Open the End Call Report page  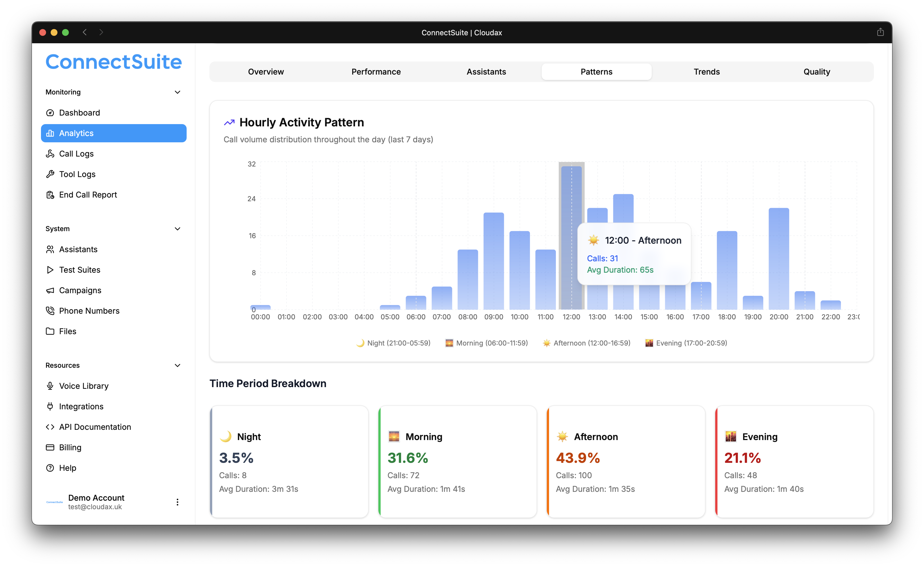pyautogui.click(x=88, y=194)
